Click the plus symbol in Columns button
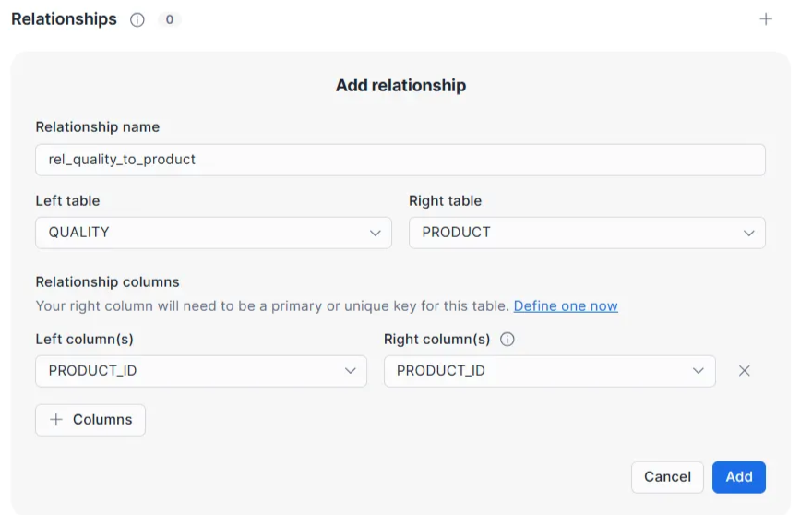812x515 pixels. coord(56,420)
